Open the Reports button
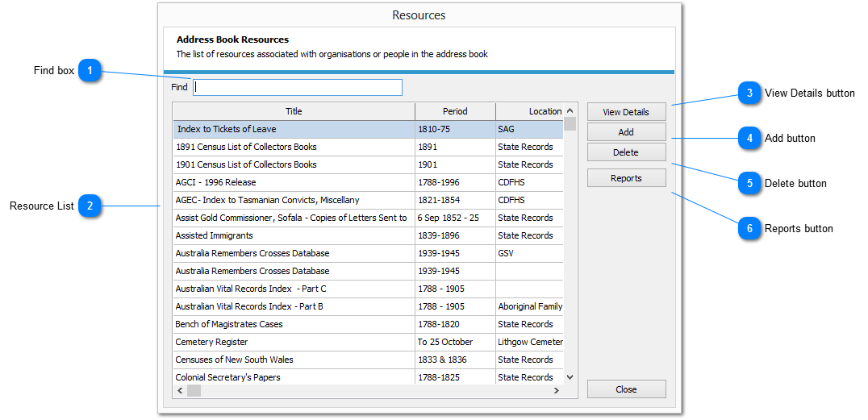Screen dimensions: 868x420 [626, 178]
